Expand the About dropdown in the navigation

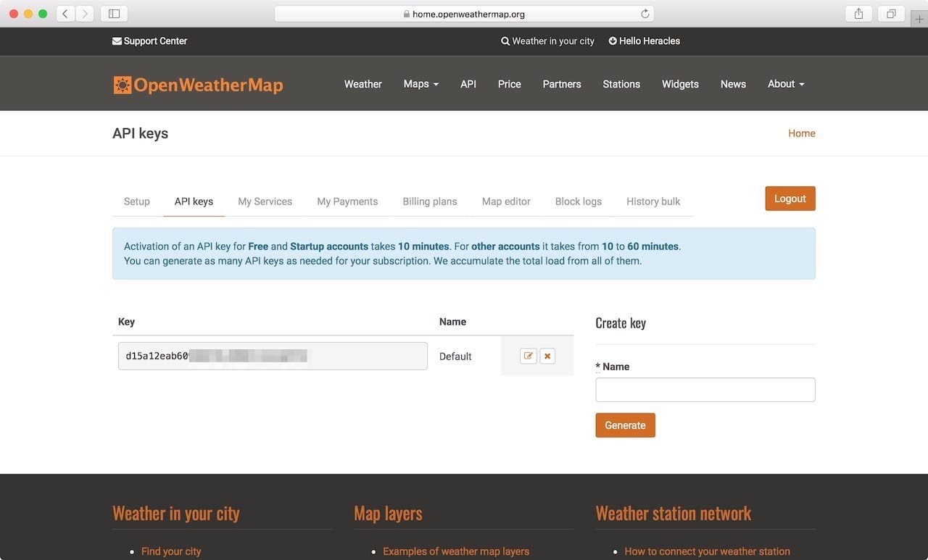coord(786,84)
